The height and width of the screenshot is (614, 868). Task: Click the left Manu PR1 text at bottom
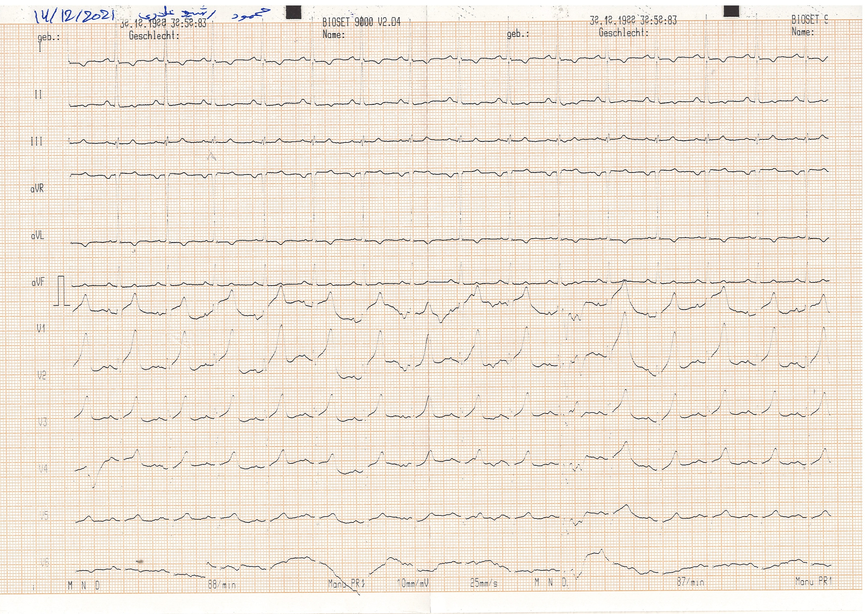346,584
